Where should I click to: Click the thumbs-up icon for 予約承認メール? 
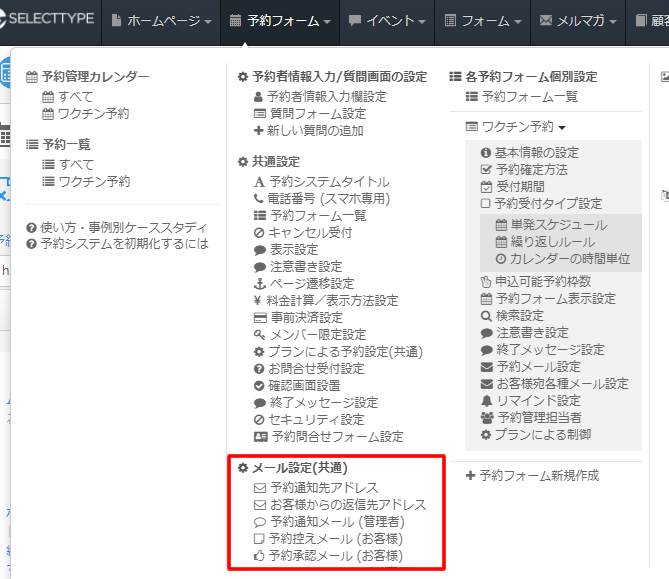tap(259, 556)
